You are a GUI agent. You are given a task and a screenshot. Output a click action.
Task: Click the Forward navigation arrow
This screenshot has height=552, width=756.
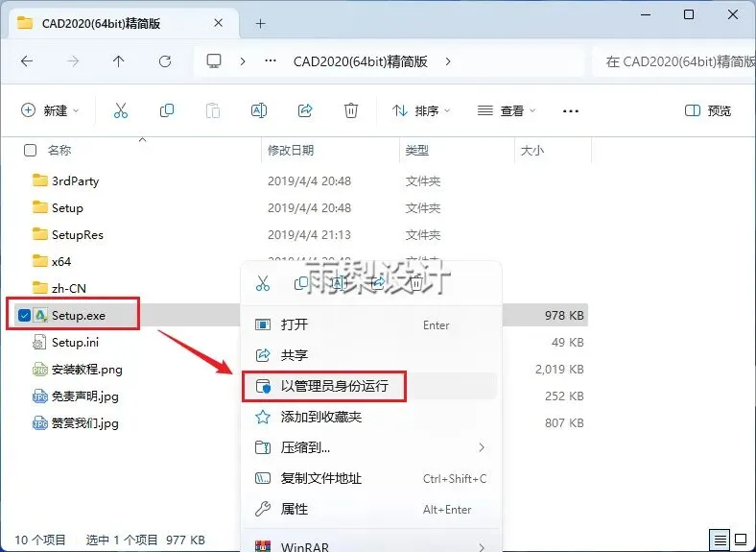[73, 61]
